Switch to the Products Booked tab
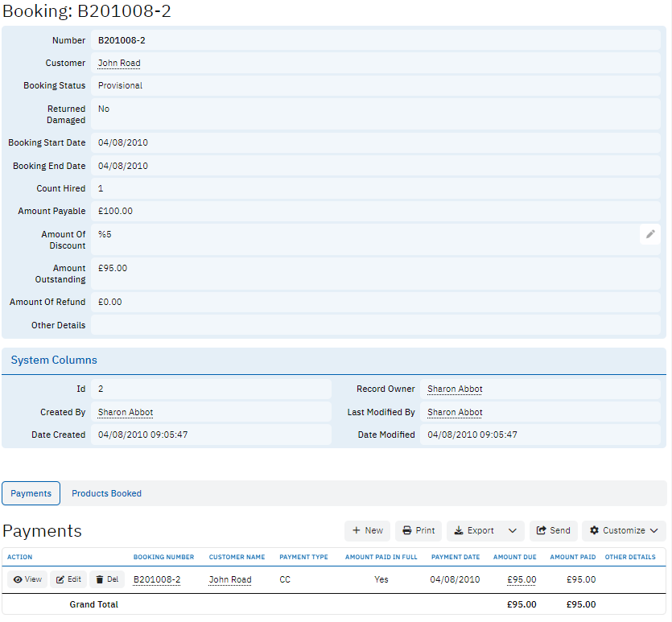This screenshot has height=622, width=672. [x=106, y=493]
